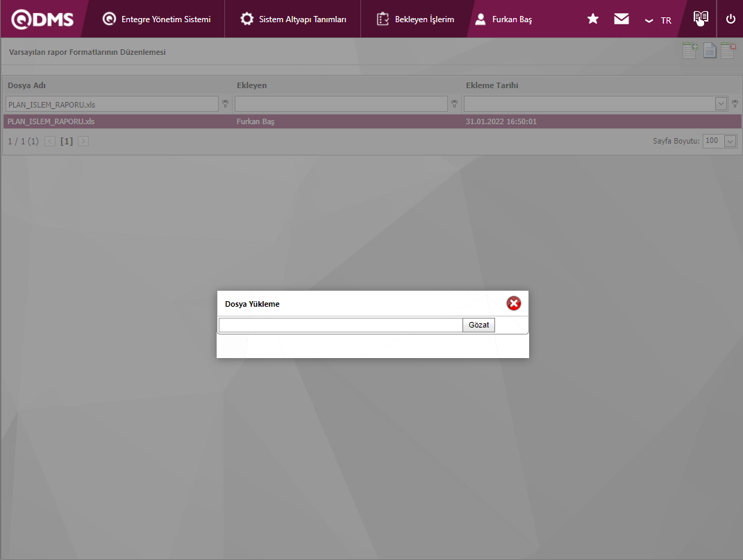This screenshot has width=743, height=560.
Task: Click the view document icon
Action: pos(710,51)
